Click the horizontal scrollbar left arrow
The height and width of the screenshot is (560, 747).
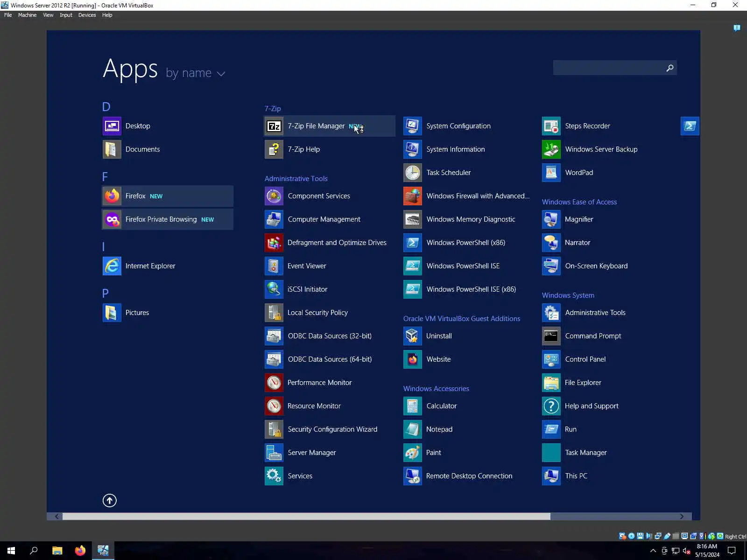click(x=57, y=517)
